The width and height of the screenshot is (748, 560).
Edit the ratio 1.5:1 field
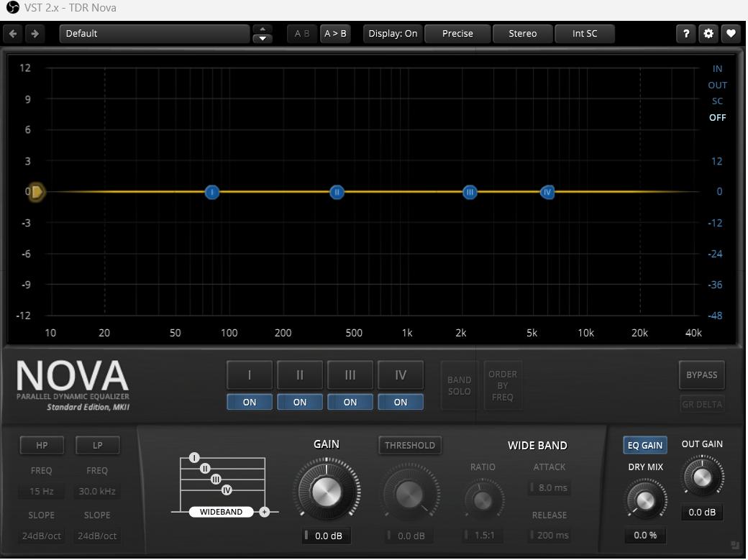click(x=483, y=535)
